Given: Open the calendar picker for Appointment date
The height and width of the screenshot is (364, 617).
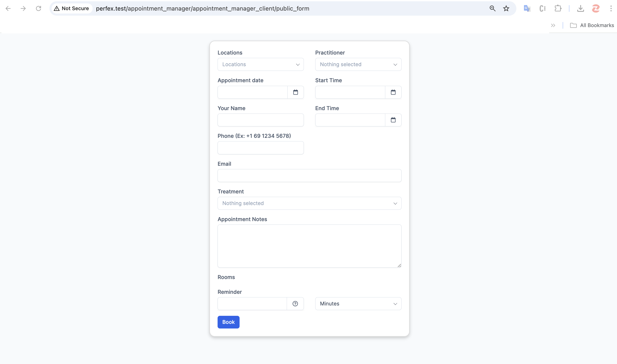Looking at the screenshot, I should click(295, 92).
